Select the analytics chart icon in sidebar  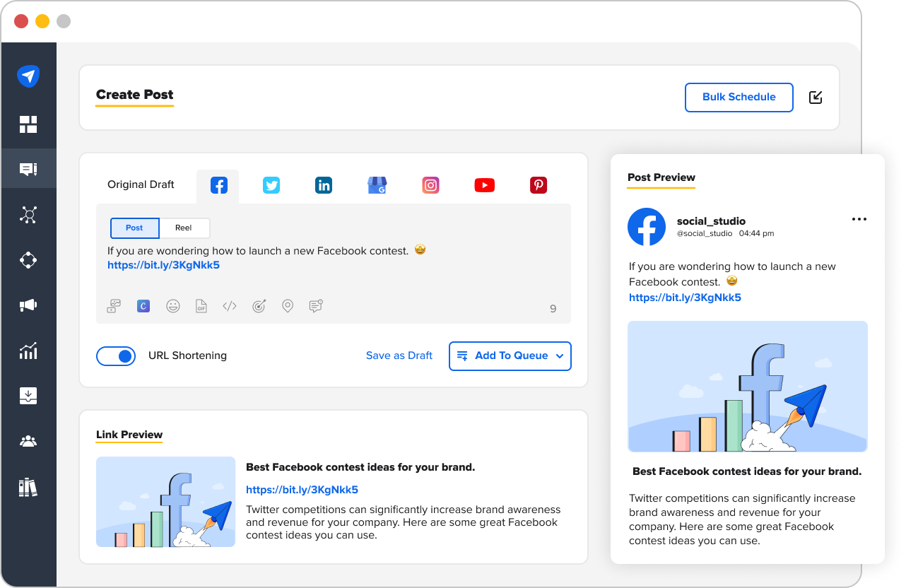pyautogui.click(x=28, y=350)
